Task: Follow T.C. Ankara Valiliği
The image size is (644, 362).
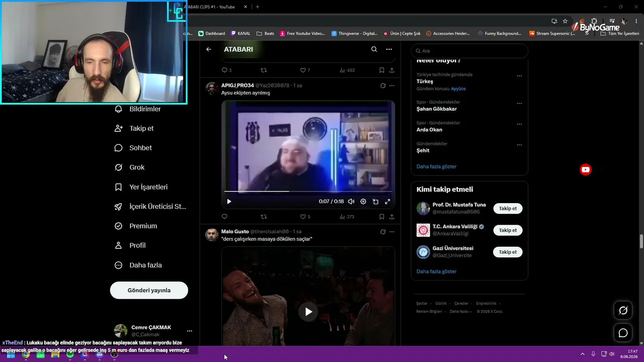Action: coord(508,230)
